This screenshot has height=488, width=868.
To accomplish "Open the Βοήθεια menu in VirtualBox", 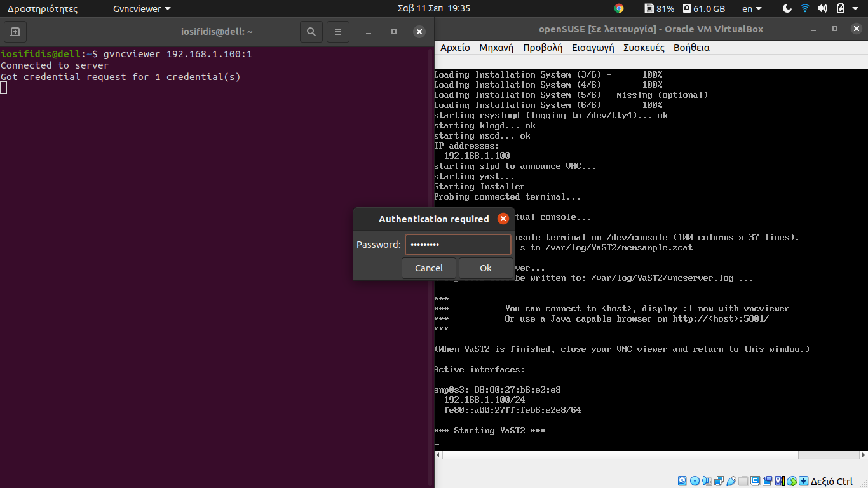I will coord(691,48).
